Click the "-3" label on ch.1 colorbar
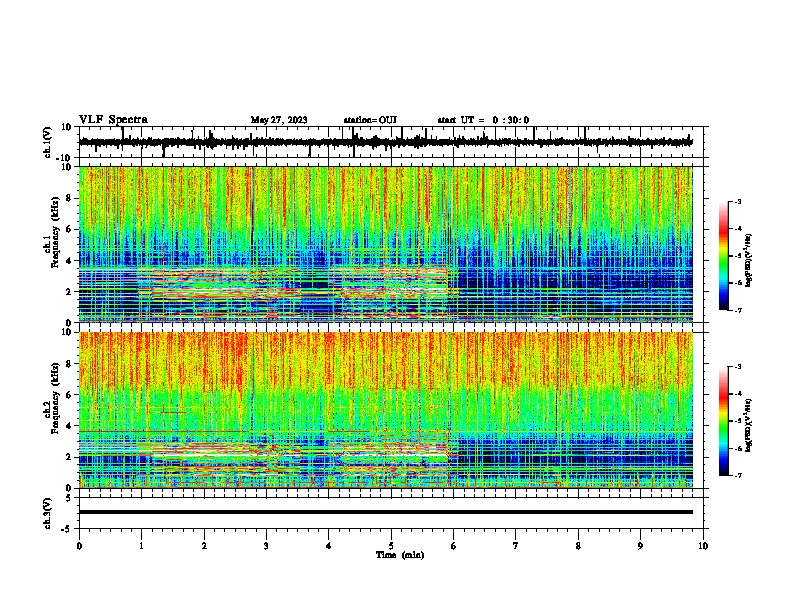Image resolution: width=792 pixels, height=612 pixels. pos(738,201)
